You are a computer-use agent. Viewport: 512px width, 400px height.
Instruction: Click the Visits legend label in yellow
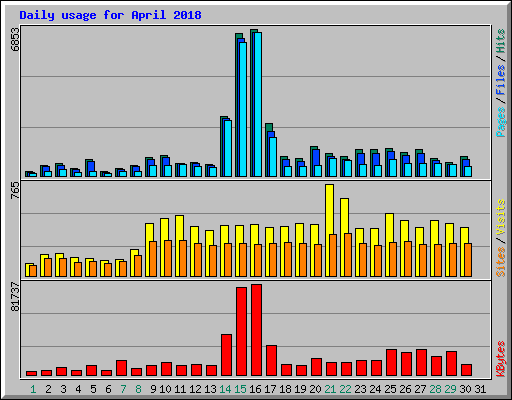pyautogui.click(x=500, y=217)
